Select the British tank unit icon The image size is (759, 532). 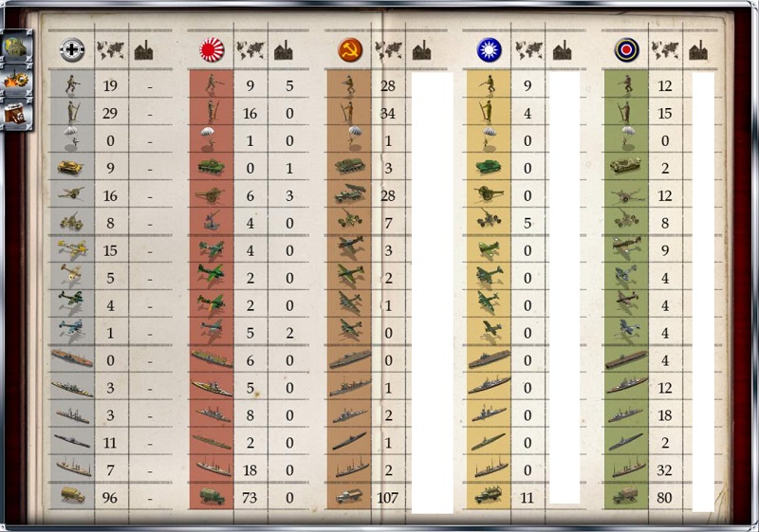click(625, 166)
